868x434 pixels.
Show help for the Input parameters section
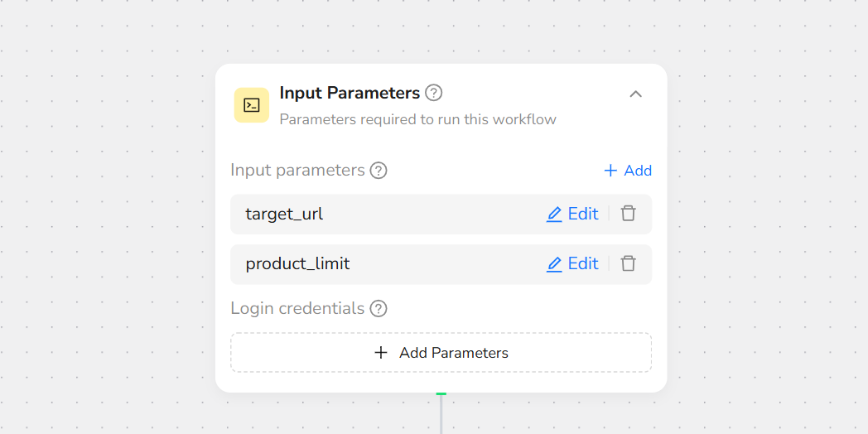pyautogui.click(x=379, y=171)
